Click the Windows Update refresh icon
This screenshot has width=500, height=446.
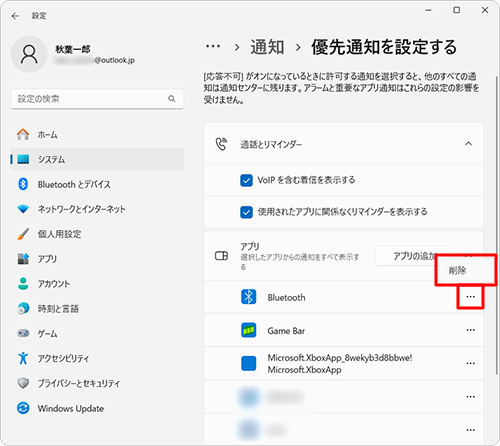tap(23, 408)
